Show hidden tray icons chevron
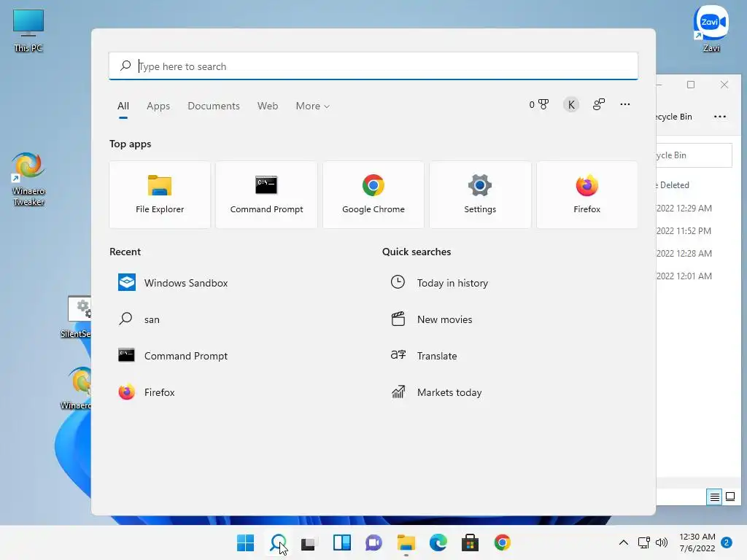This screenshot has height=560, width=747. (623, 542)
